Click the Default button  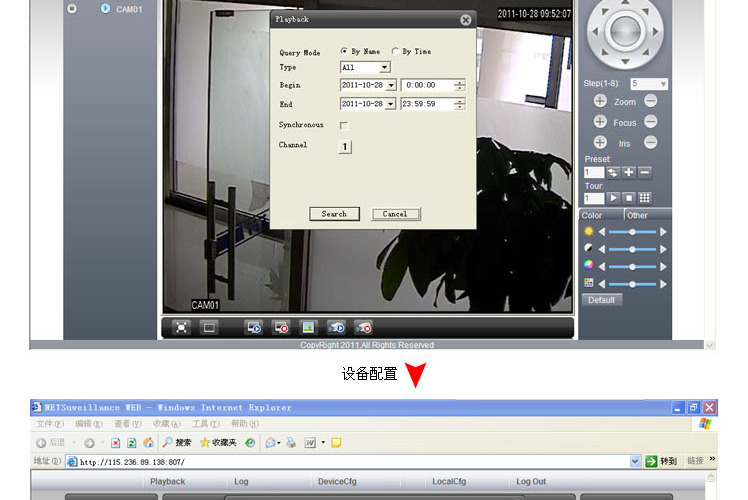click(x=602, y=300)
